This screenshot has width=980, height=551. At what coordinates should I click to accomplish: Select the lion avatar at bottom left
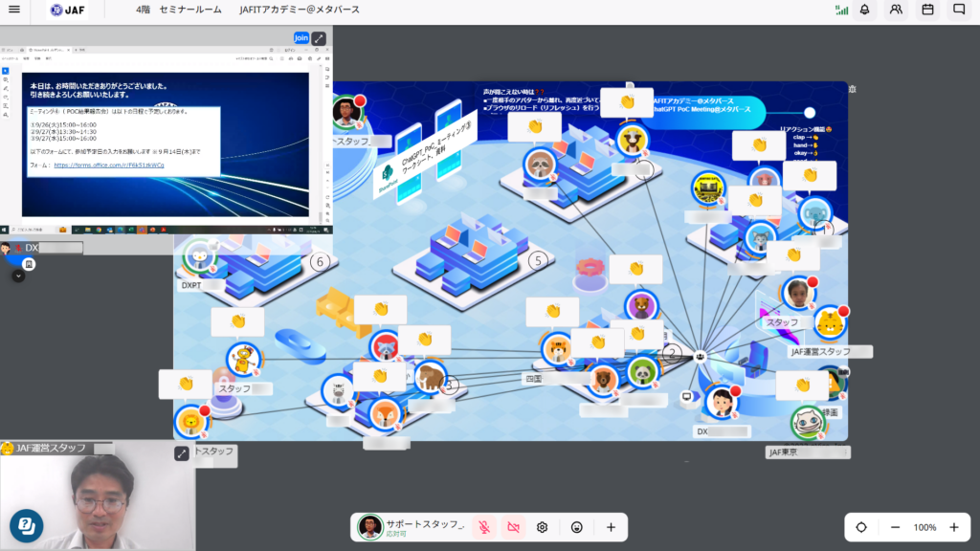point(190,422)
